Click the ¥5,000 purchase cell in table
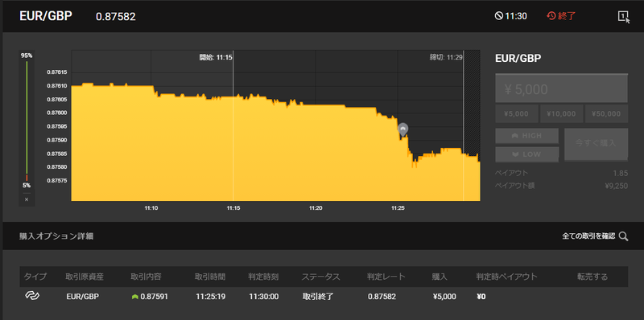Image resolution: width=644 pixels, height=320 pixels. (x=444, y=296)
